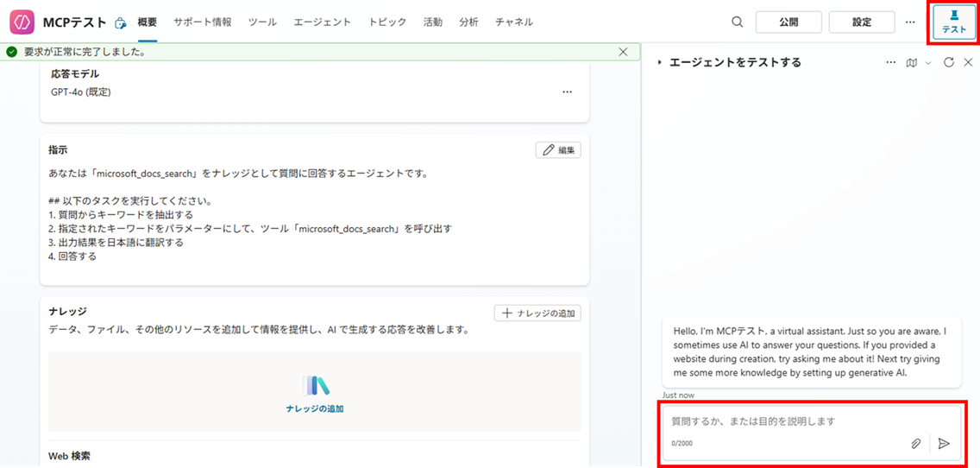Click the MCPテスト agent name

(75, 22)
